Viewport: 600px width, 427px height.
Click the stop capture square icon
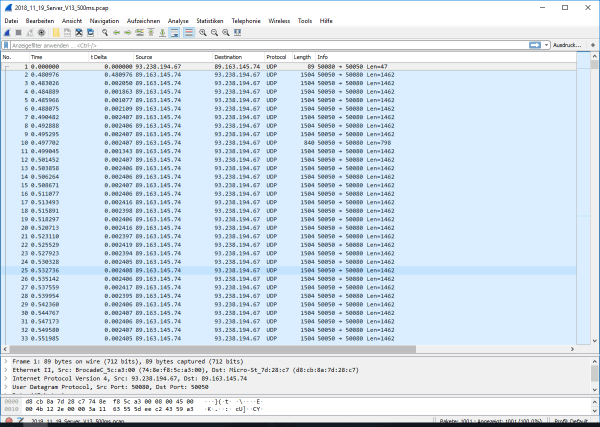[18, 32]
